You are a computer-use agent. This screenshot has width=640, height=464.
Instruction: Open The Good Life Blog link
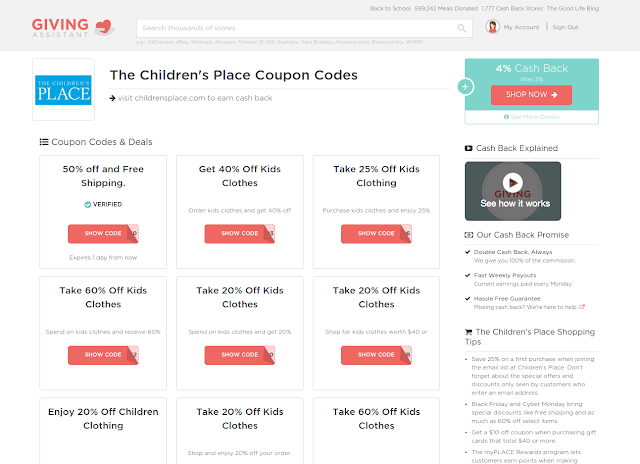coord(573,9)
